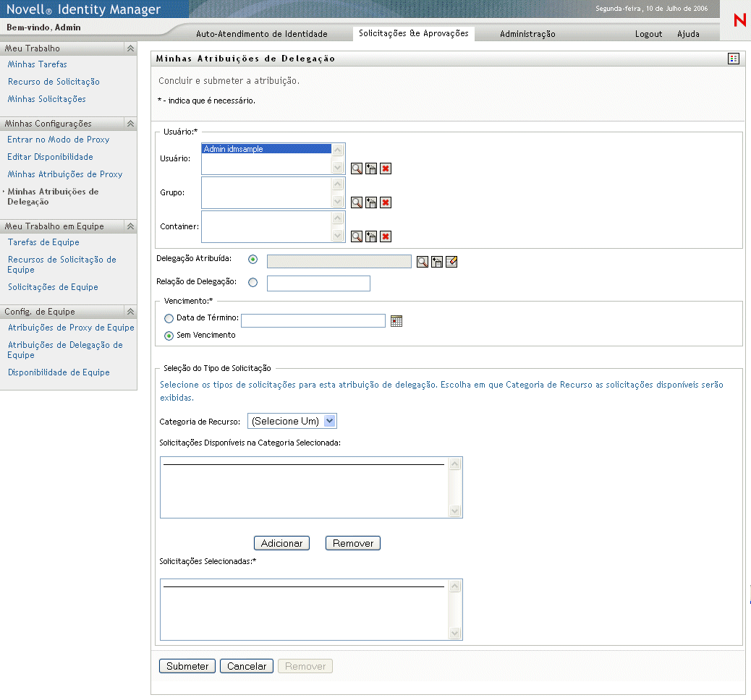Open Recursos de Solicitação de Equipe link
The width and height of the screenshot is (751, 700).
tap(61, 264)
